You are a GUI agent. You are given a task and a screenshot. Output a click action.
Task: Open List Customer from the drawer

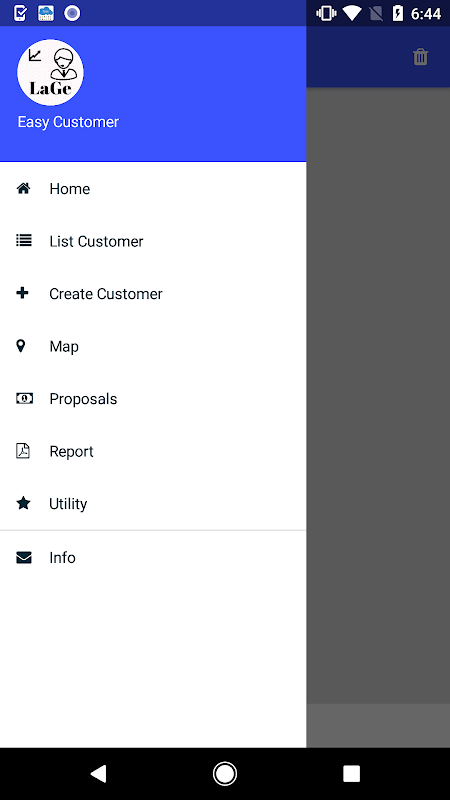tap(153, 241)
